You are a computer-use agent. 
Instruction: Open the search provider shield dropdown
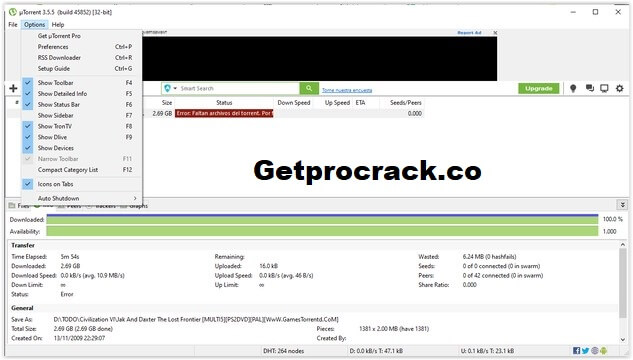170,88
